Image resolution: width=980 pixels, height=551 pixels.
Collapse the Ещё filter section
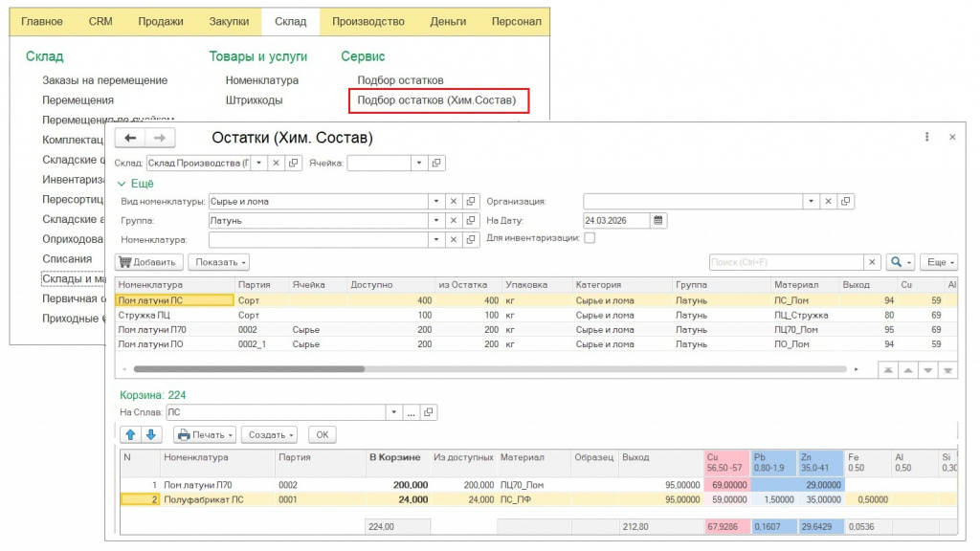135,183
